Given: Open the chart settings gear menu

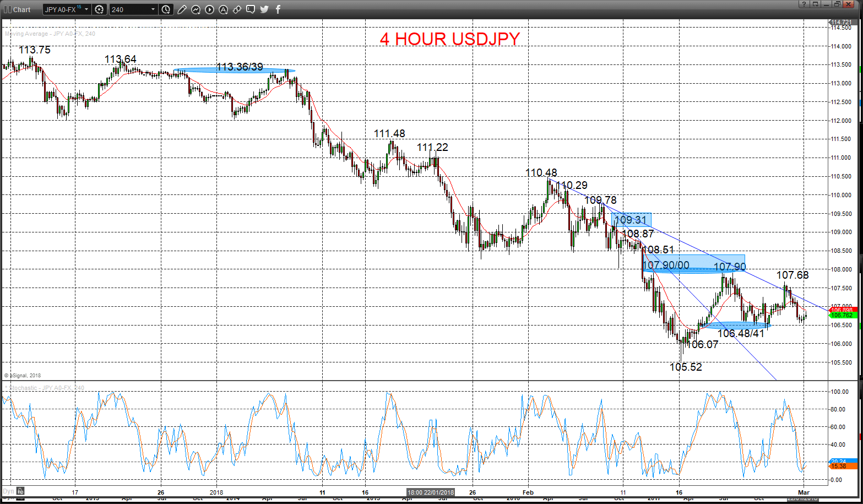Looking at the screenshot, I should point(99,9).
